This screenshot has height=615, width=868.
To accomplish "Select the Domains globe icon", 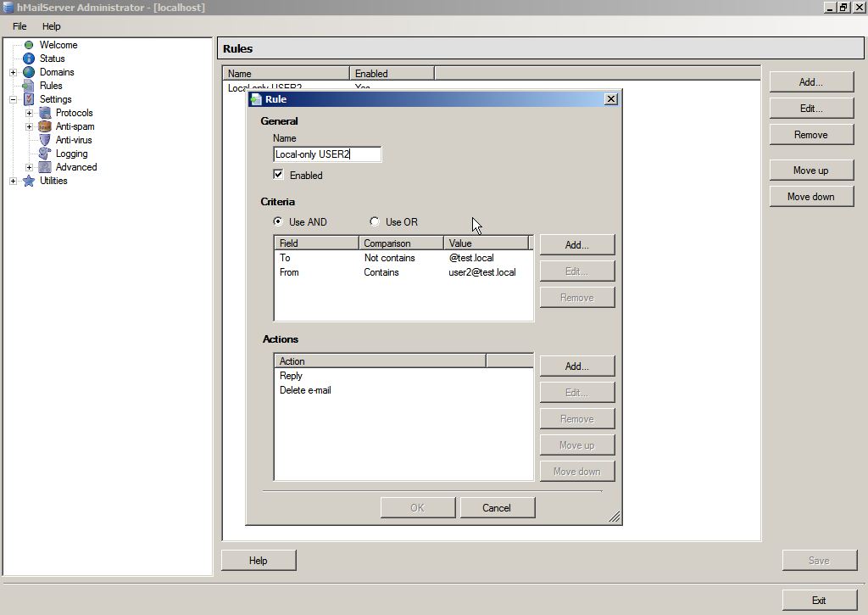I will (29, 72).
